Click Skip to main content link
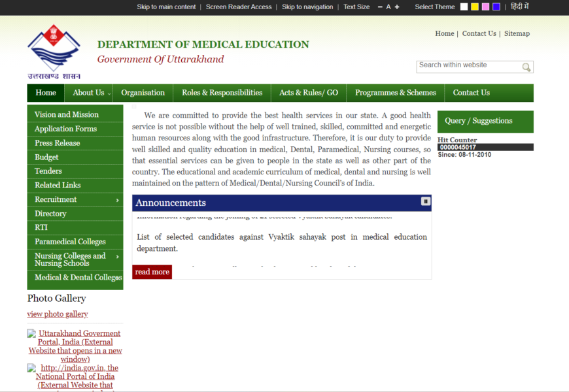Viewport: 569px width, 392px height. point(166,7)
